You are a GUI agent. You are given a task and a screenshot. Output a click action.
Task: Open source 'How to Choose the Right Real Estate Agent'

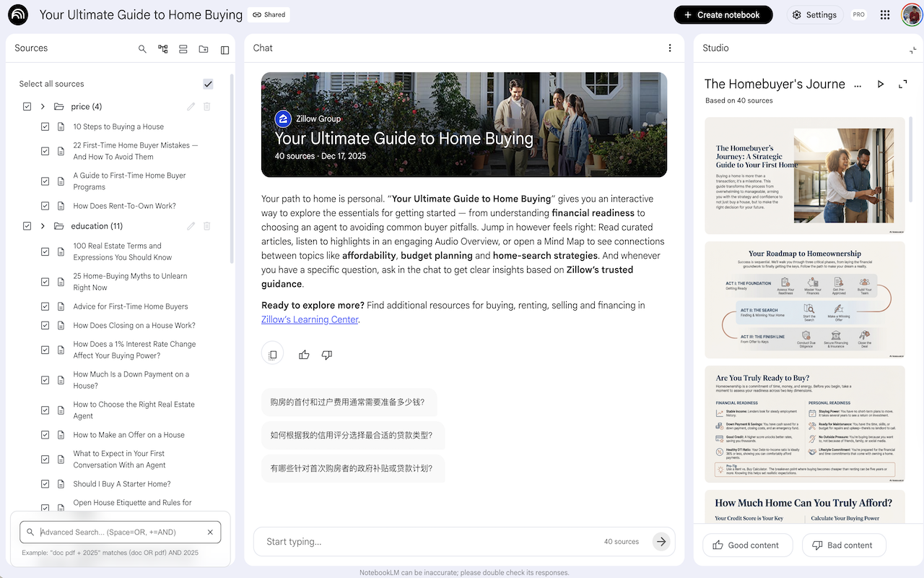click(x=134, y=410)
